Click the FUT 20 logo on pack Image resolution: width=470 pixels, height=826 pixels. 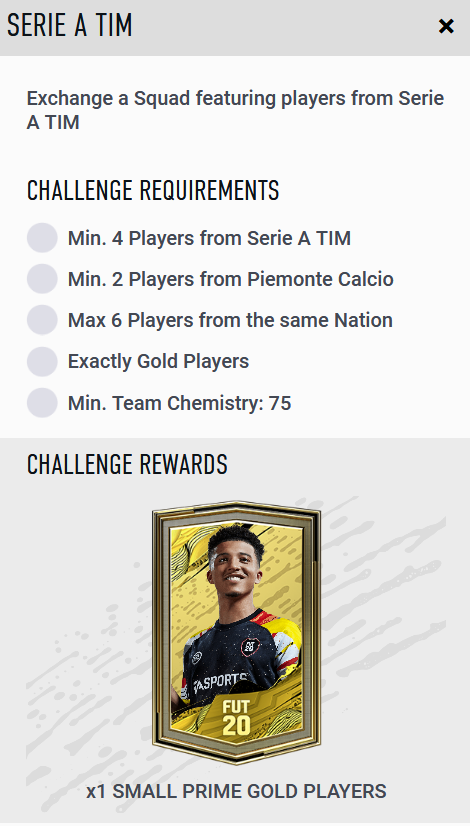pos(236,717)
